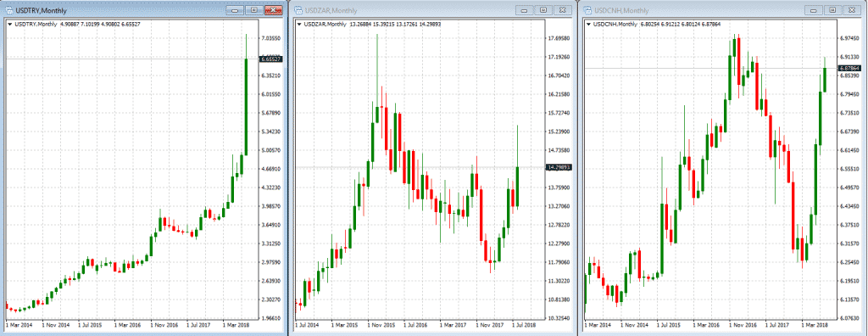Expand the triangle beside USDTRY,Monthly header
Viewport: 868px width, 336px height.
click(x=9, y=24)
